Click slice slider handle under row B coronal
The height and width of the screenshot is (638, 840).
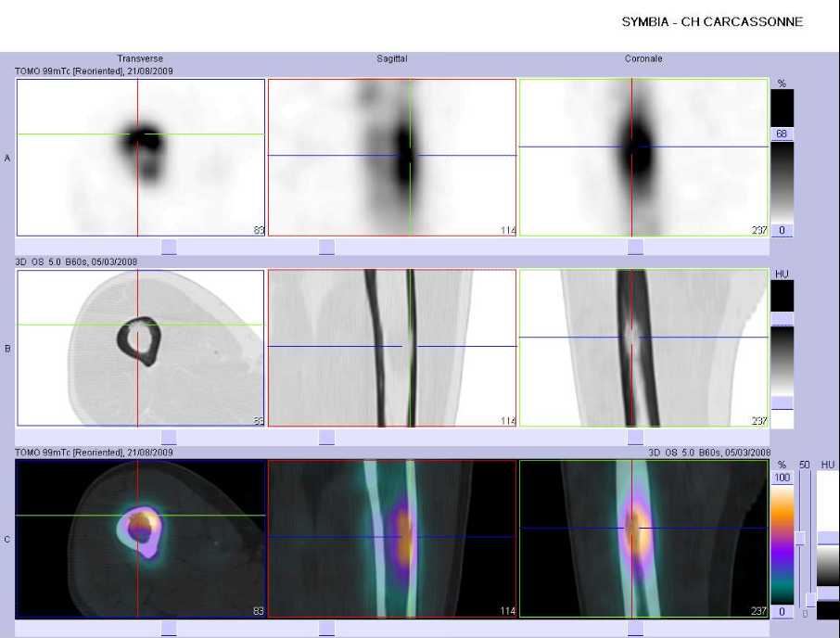635,438
